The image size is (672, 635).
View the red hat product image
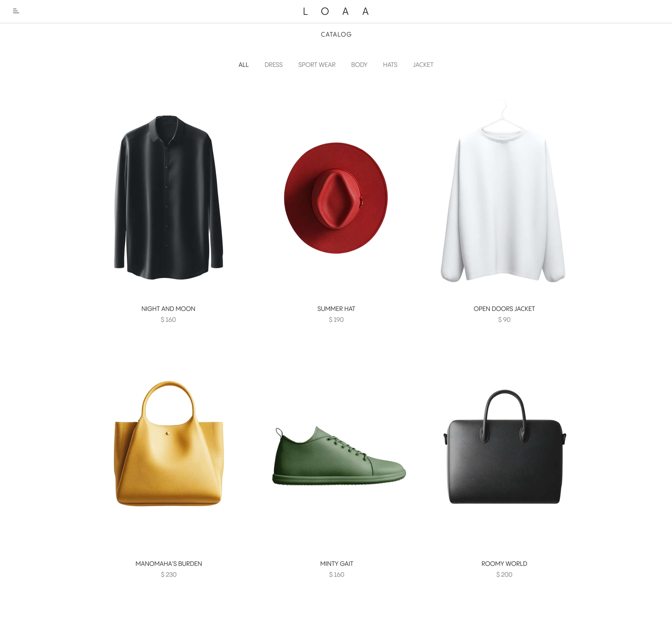(336, 198)
